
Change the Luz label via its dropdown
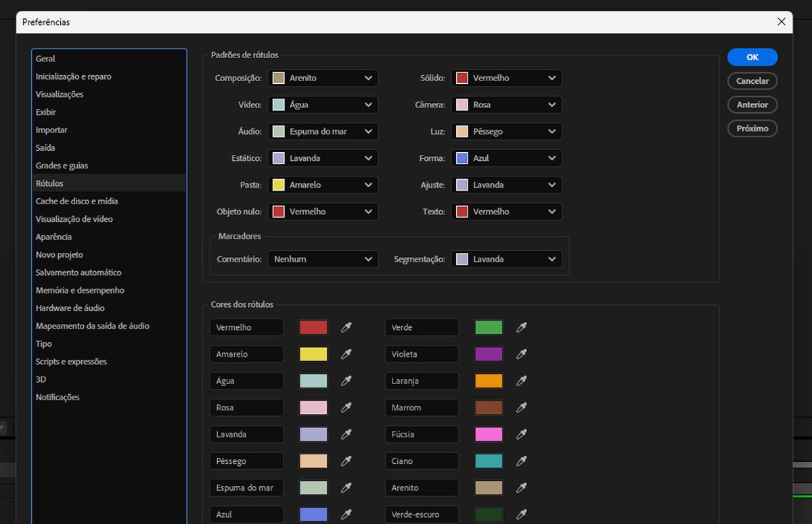click(506, 131)
